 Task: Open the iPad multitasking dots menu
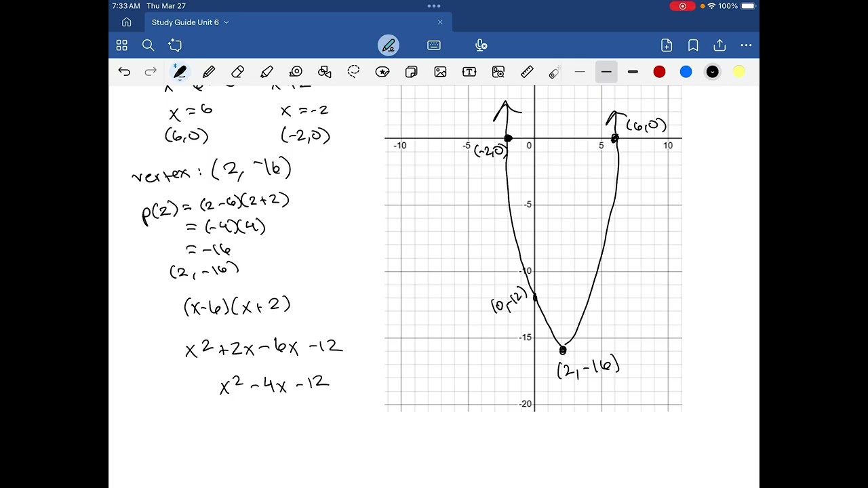coord(434,6)
